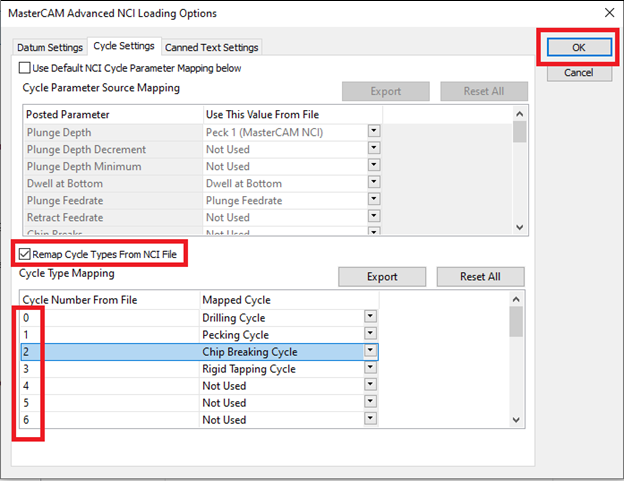Click the Peck 1 (MasterCAM NCI) value
Image resolution: width=624 pixels, height=481 pixels.
tap(264, 132)
